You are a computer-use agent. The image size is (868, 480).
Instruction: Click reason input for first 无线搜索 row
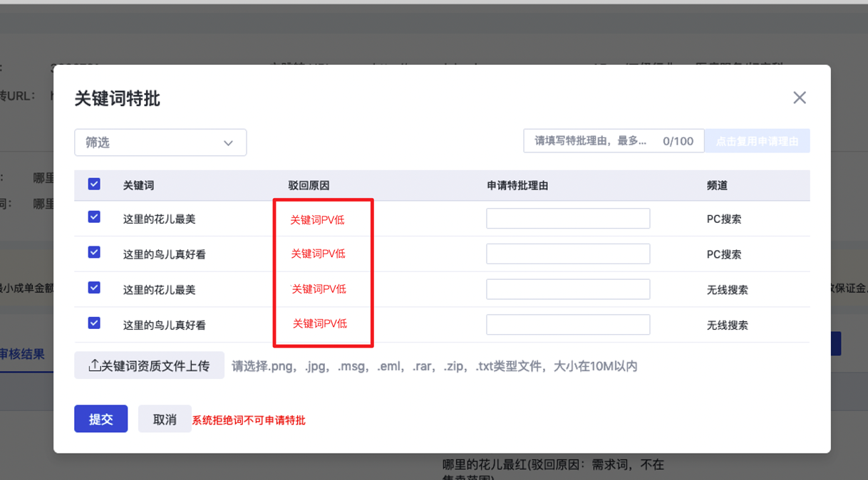(x=567, y=289)
